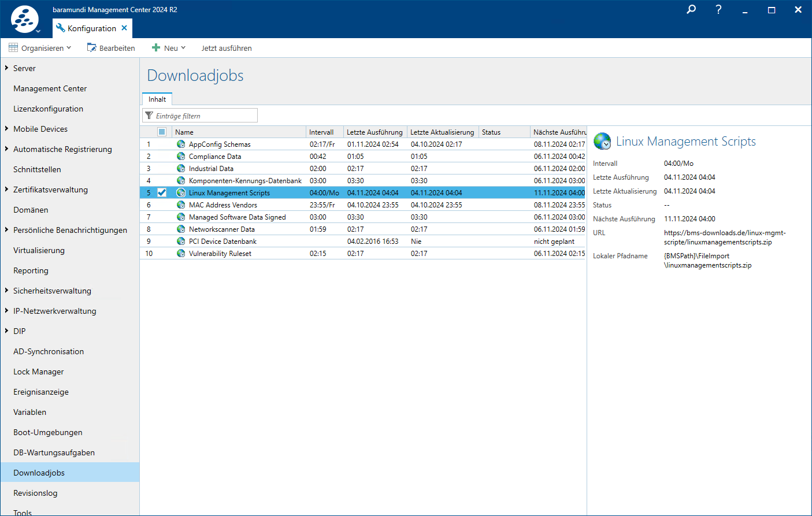Click the filter funnel icon
This screenshot has width=812, height=516.
click(149, 116)
